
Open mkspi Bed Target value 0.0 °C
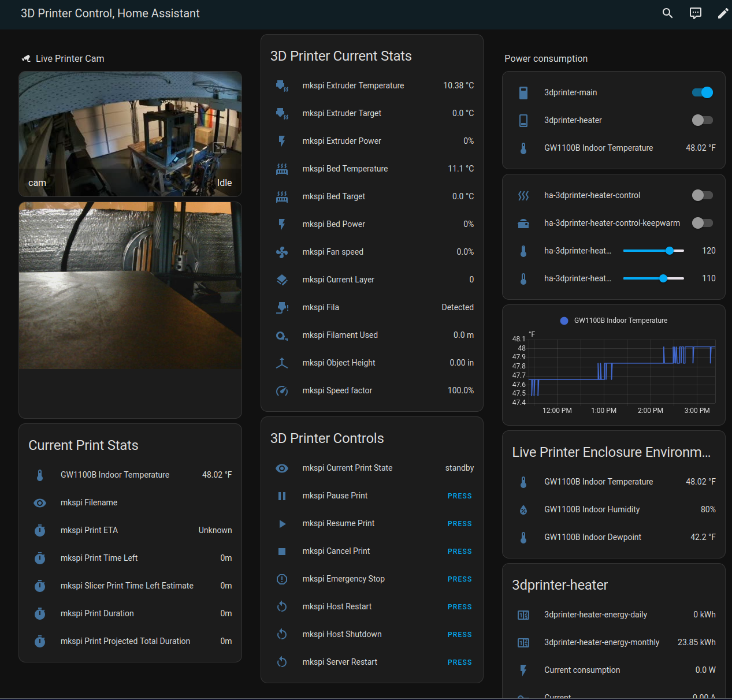coord(463,196)
